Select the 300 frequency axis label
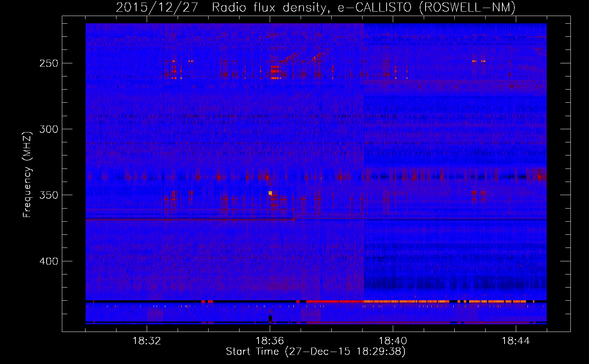Screen dimensions: 589x364 click(49, 129)
